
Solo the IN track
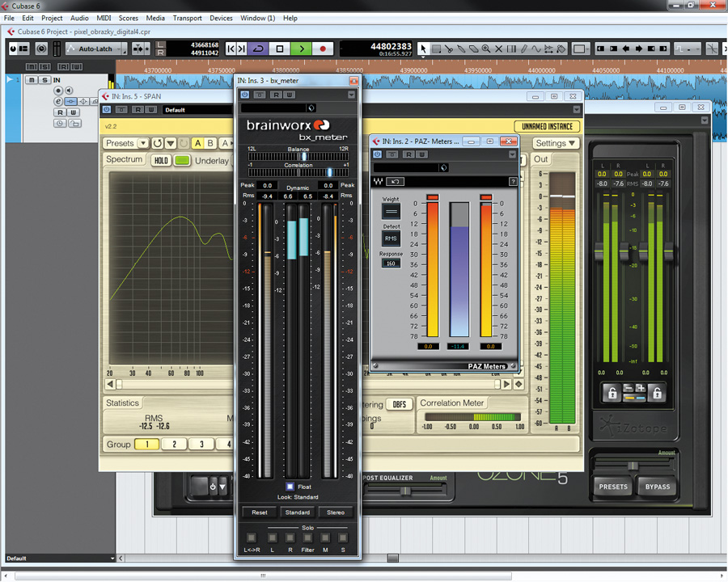44,80
